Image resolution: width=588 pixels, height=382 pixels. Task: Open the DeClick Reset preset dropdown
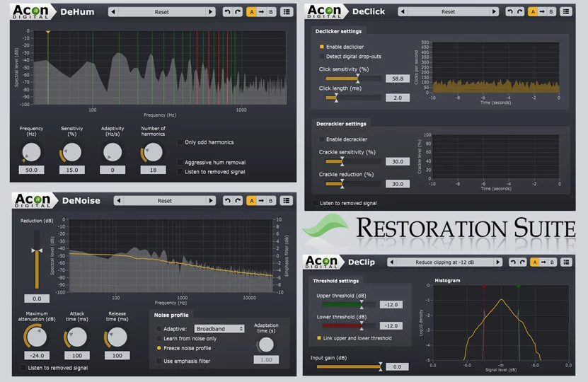448,11
